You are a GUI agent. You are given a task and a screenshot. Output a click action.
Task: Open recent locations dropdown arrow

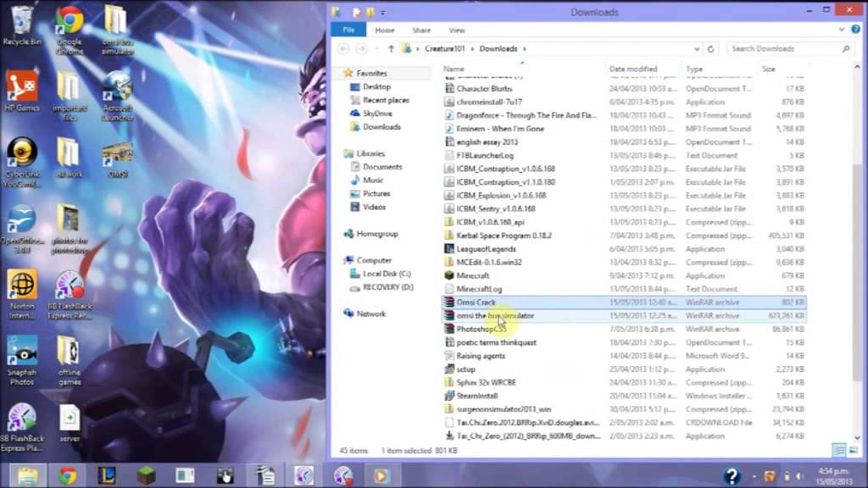point(376,48)
